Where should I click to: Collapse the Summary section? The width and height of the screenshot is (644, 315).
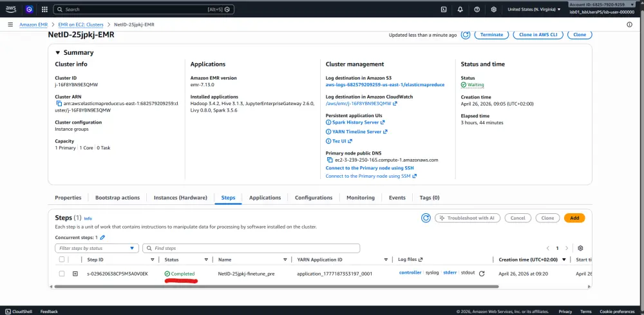[x=58, y=53]
